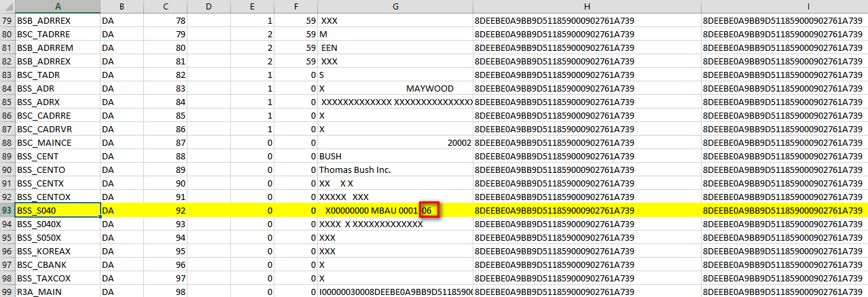This screenshot has height=297, width=868.
Task: Select column B header
Action: (x=122, y=7)
